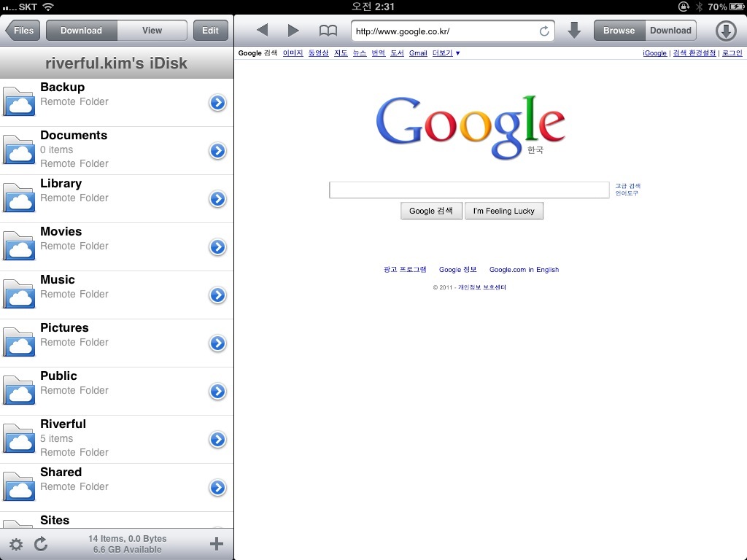The image size is (747, 560).
Task: Open 도서 link in Google bar
Action: [x=397, y=52]
